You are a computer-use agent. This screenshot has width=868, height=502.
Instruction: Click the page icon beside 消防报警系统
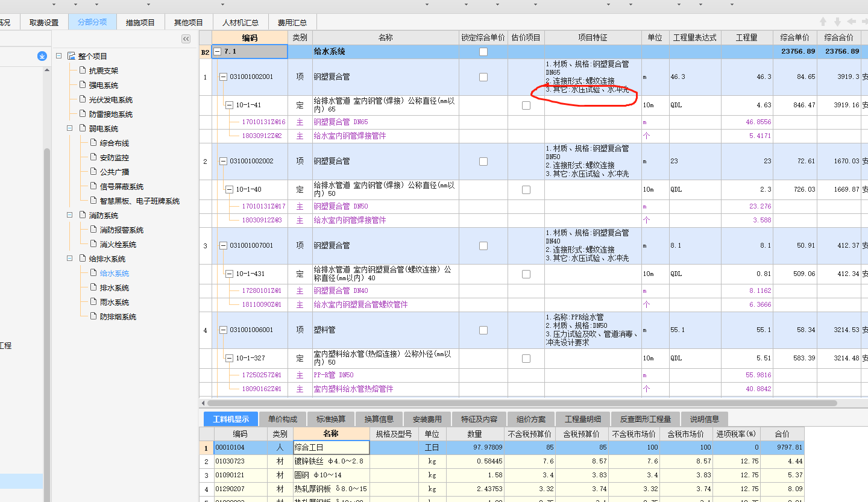(x=93, y=230)
